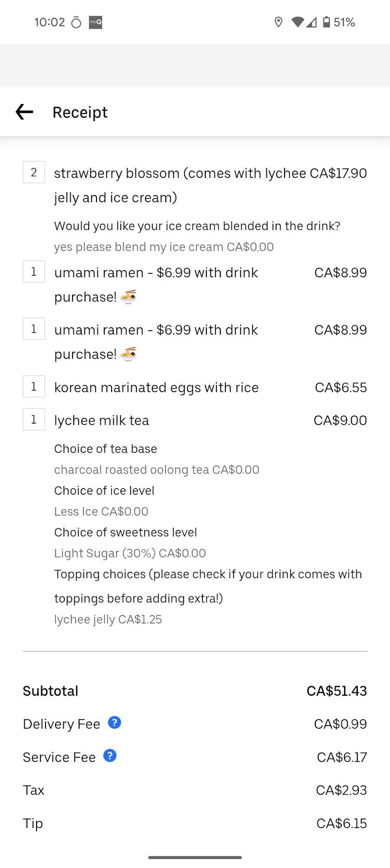
Task: Tap the battery icon in status bar
Action: coord(327,22)
